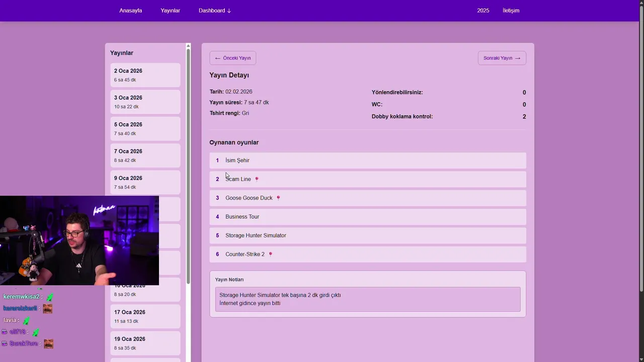Click the pin icon beside Scam Line
Image resolution: width=644 pixels, height=362 pixels.
[257, 179]
